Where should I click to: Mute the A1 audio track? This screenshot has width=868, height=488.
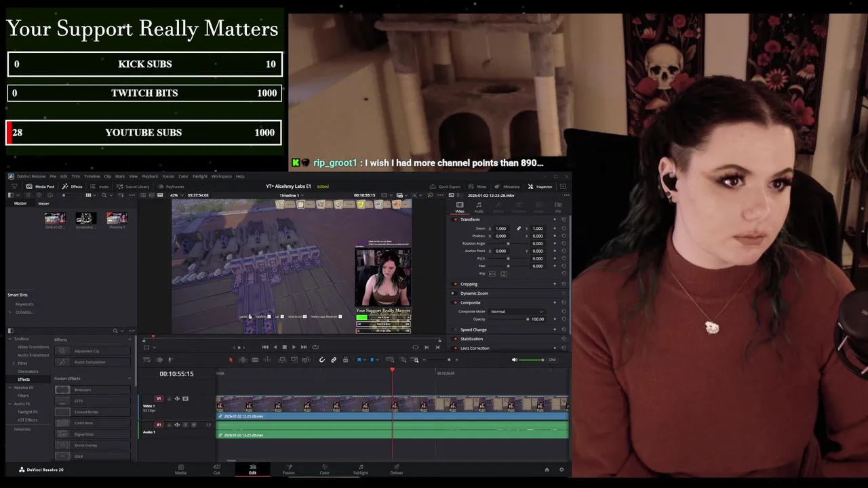tap(194, 425)
